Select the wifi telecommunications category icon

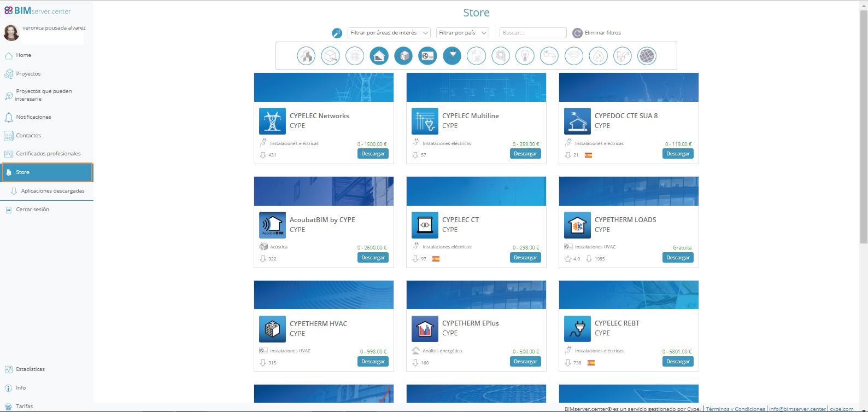coord(573,56)
